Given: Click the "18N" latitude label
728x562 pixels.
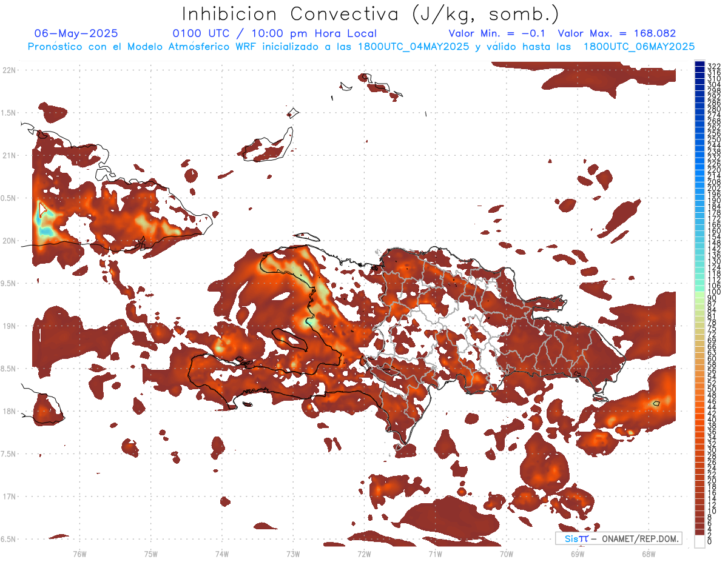Looking at the screenshot, I should [9, 411].
